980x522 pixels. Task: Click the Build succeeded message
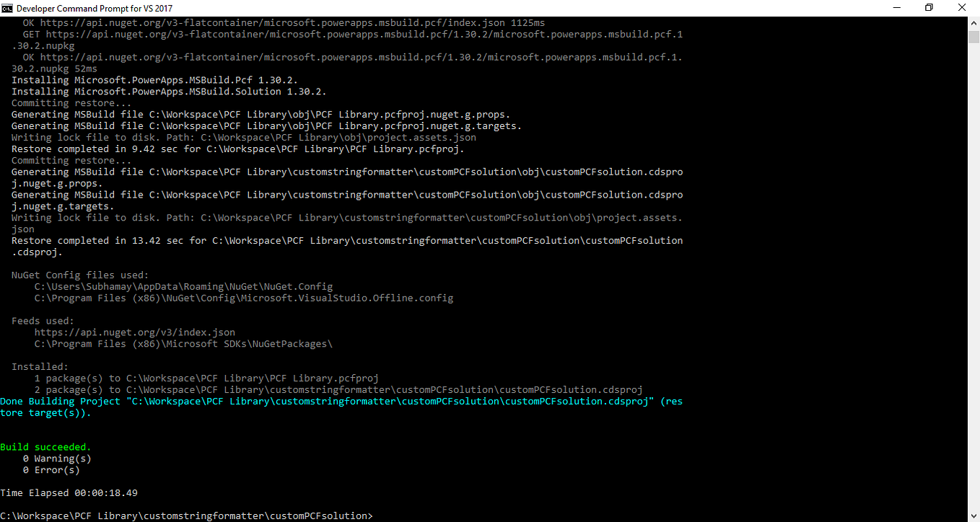point(45,446)
